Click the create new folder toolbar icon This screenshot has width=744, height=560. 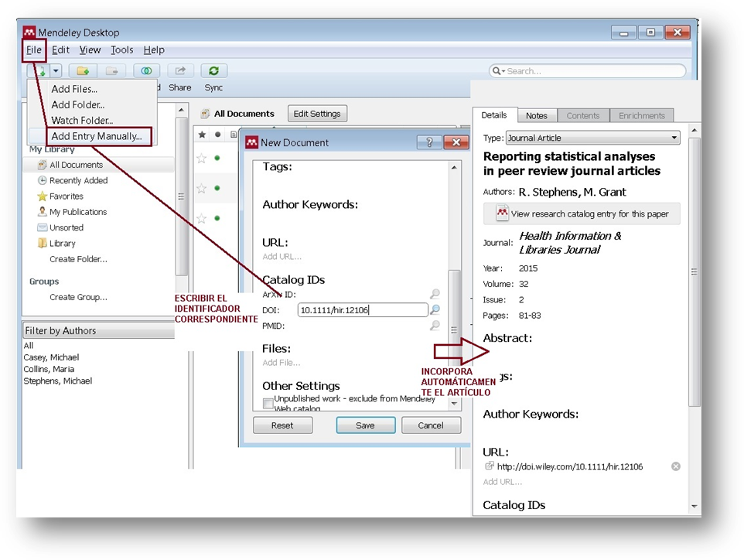pyautogui.click(x=82, y=71)
